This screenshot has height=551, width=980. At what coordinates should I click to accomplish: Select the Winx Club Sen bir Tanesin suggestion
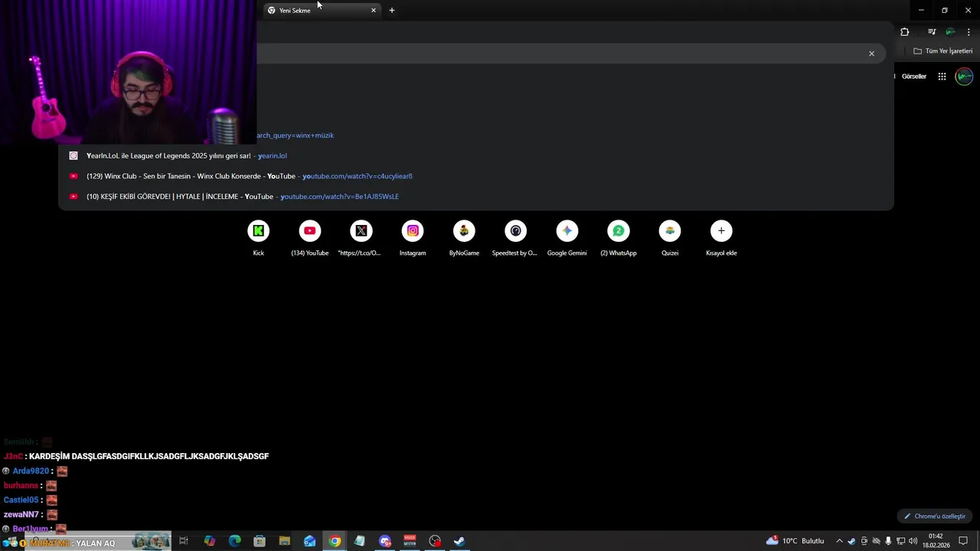[476, 176]
